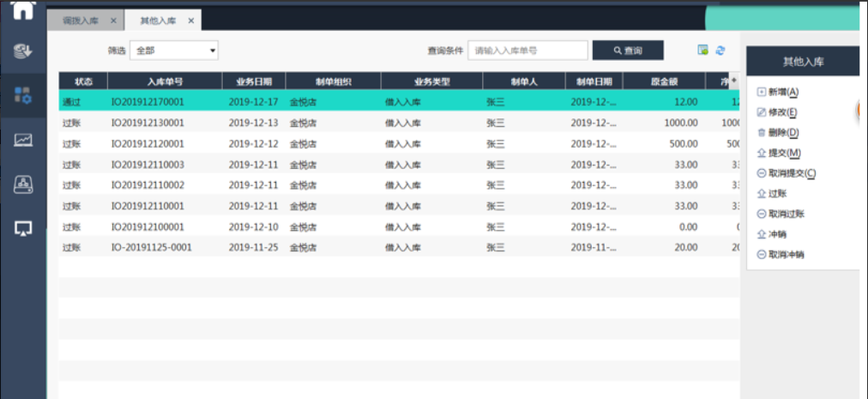Click the column settings icon near refresh

(x=703, y=51)
